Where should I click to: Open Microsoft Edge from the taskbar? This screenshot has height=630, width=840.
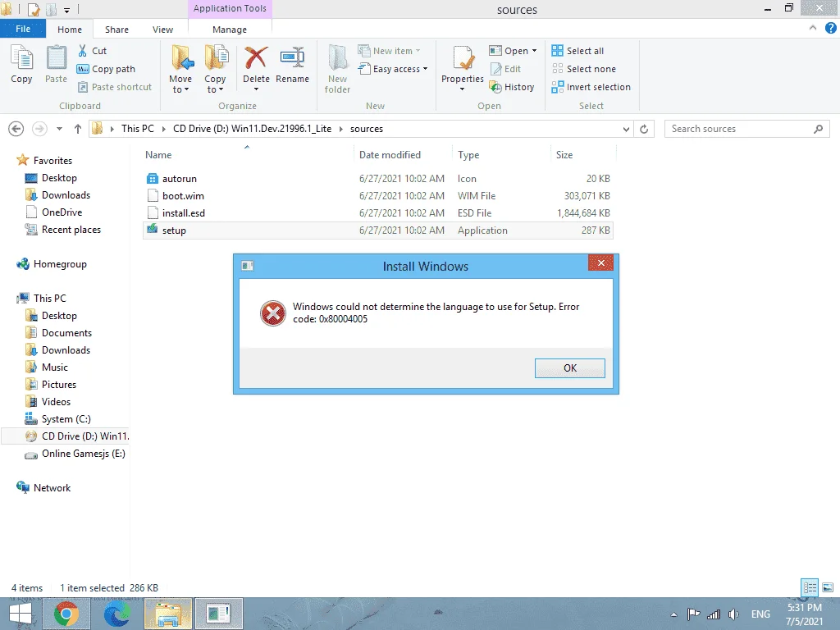[x=116, y=614]
